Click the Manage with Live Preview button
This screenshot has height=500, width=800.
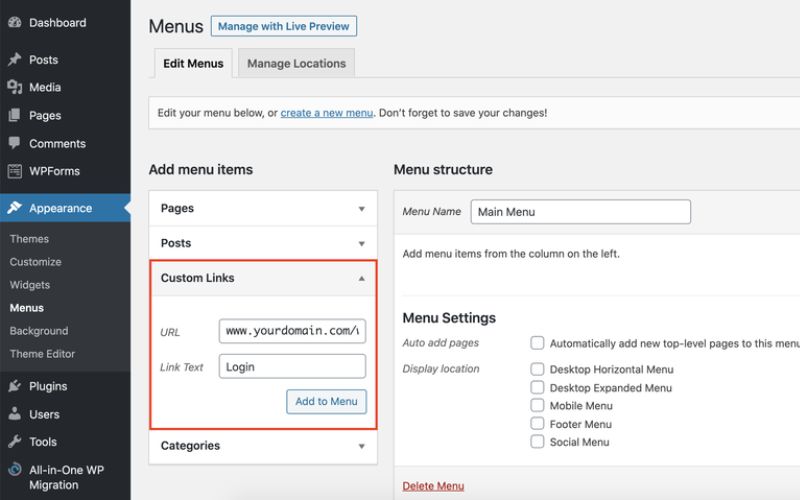(x=283, y=27)
